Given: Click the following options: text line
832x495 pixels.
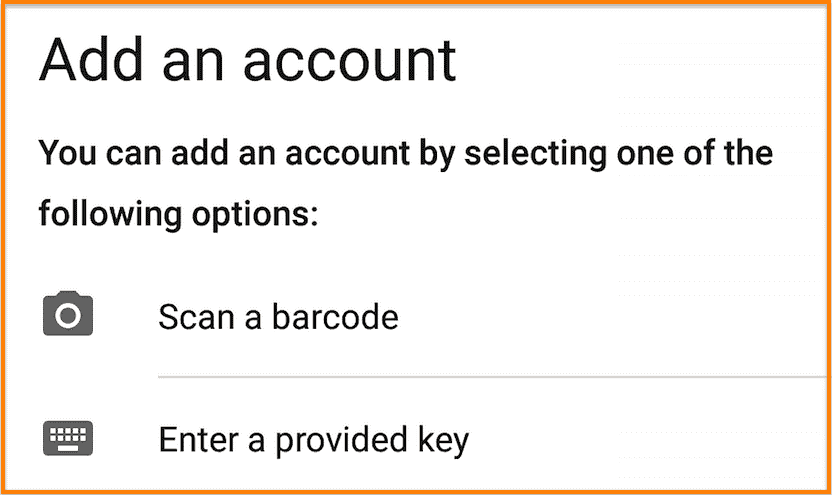Looking at the screenshot, I should tap(178, 214).
